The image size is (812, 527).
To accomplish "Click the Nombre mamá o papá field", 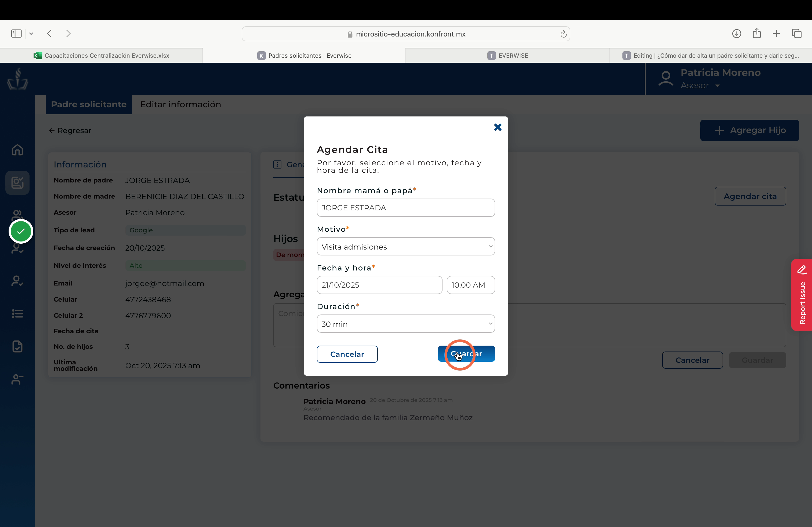I will (406, 208).
